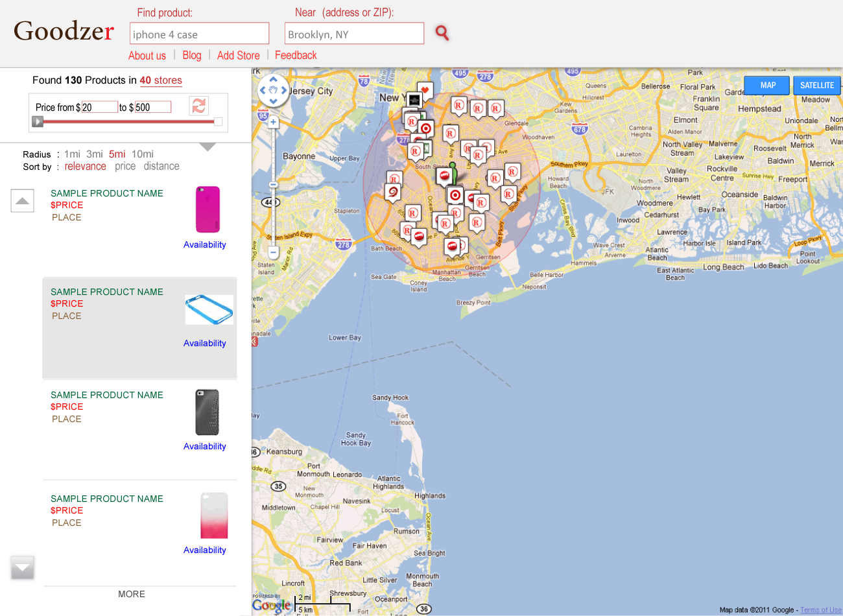The height and width of the screenshot is (616, 843).
Task: Sort the results by distance
Action: [161, 167]
